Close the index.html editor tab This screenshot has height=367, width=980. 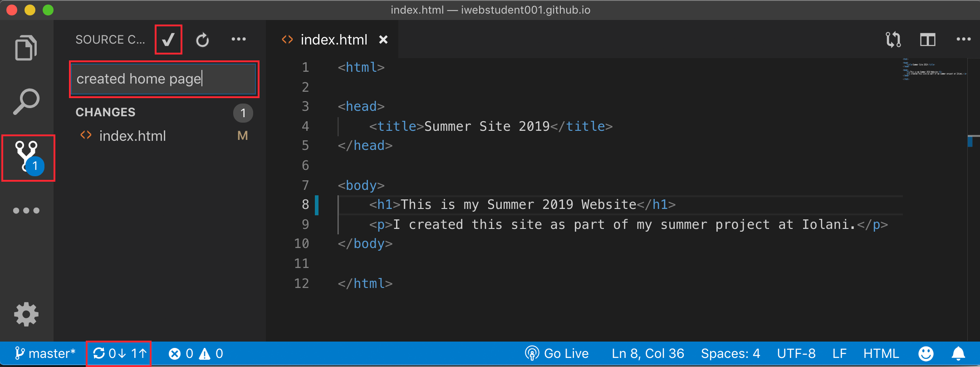click(x=383, y=40)
